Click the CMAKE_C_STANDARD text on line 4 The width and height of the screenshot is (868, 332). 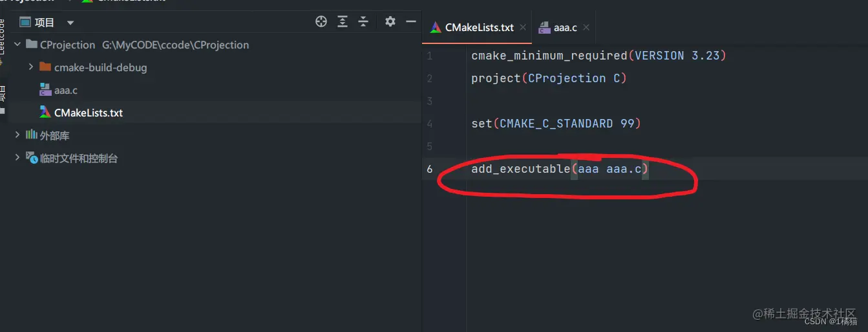tap(556, 124)
